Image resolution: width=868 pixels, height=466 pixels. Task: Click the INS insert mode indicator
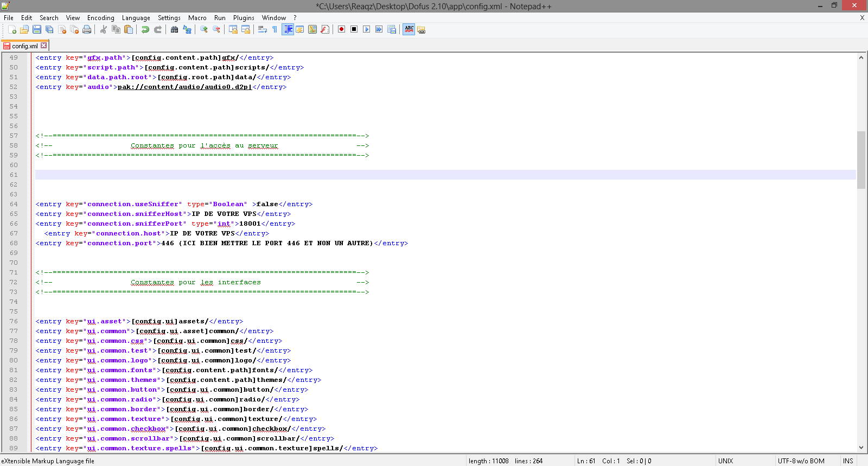pos(848,461)
